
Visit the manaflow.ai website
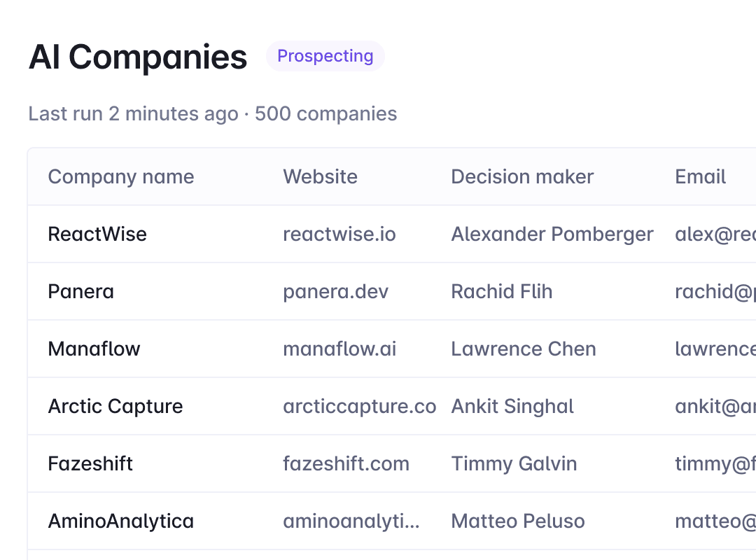[x=339, y=349]
